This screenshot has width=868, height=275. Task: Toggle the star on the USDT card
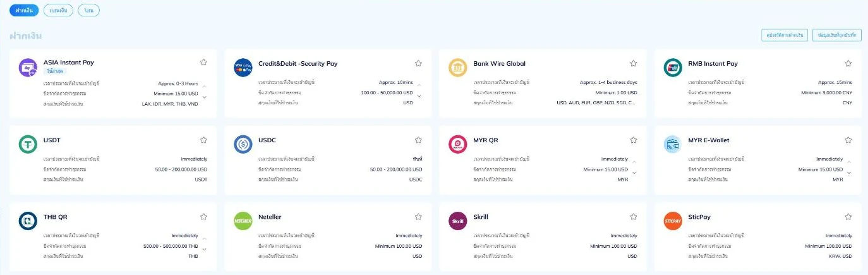(x=203, y=140)
